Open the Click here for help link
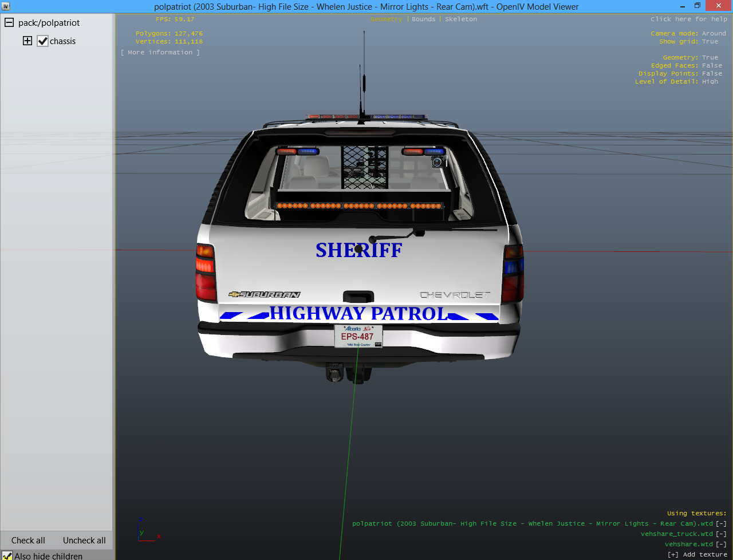Screen dimensions: 733x560 coord(688,19)
